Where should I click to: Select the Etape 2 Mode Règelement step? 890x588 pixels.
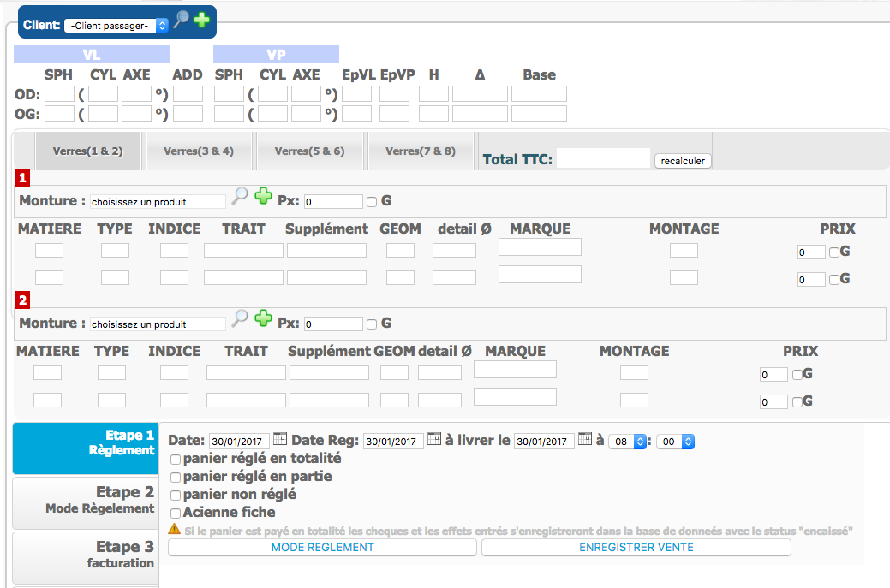pos(86,501)
